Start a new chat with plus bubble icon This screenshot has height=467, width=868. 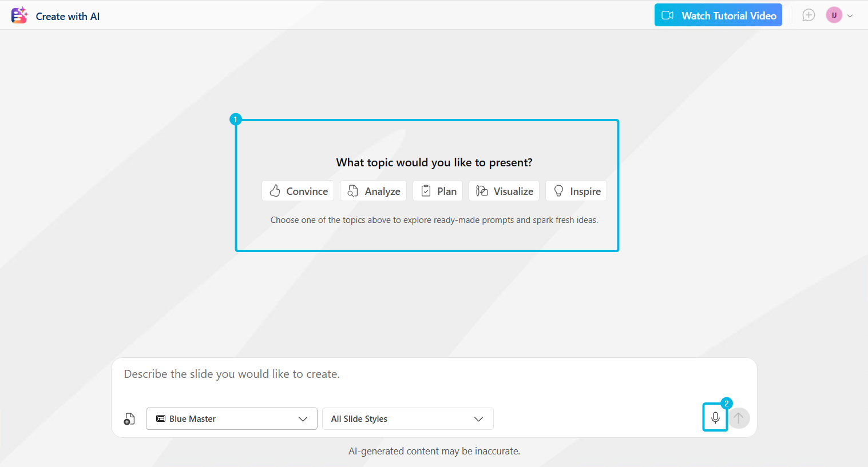point(808,15)
